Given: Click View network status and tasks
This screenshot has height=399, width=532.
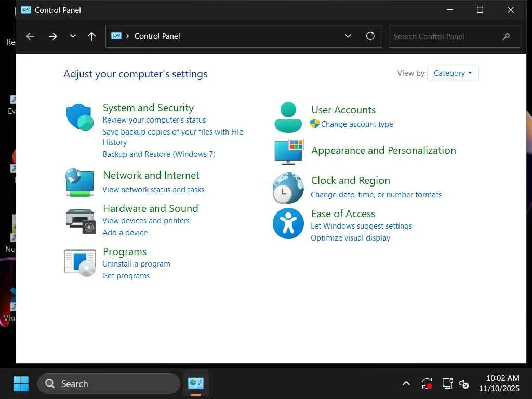Looking at the screenshot, I should pos(153,189).
